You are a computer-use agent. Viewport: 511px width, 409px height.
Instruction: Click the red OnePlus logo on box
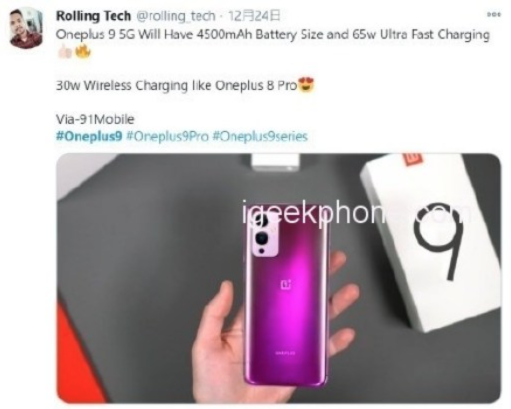click(x=413, y=159)
